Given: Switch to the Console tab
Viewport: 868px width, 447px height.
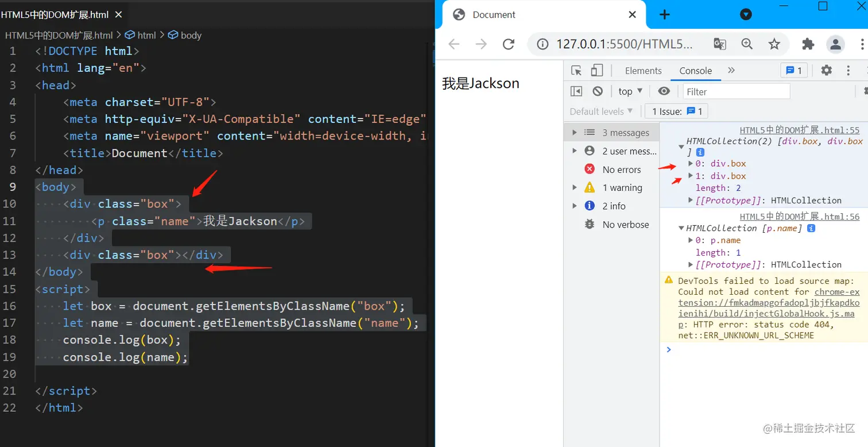Looking at the screenshot, I should (x=696, y=71).
